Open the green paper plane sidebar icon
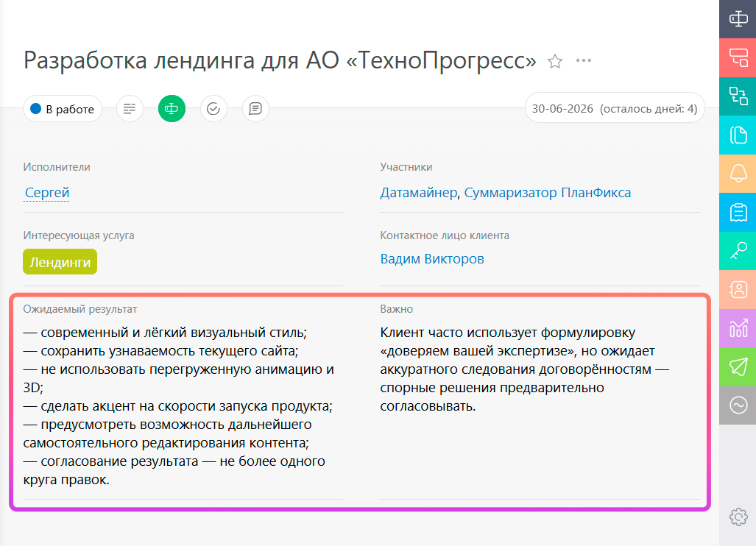 [x=738, y=366]
